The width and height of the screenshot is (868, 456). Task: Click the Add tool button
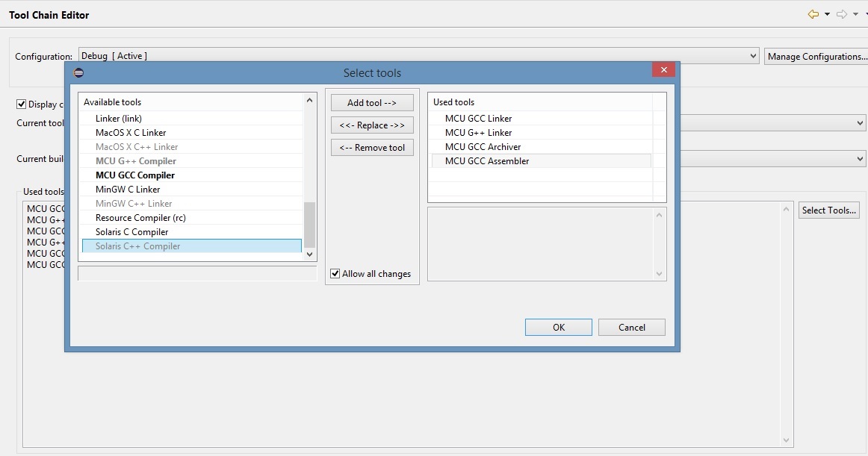tap(372, 103)
